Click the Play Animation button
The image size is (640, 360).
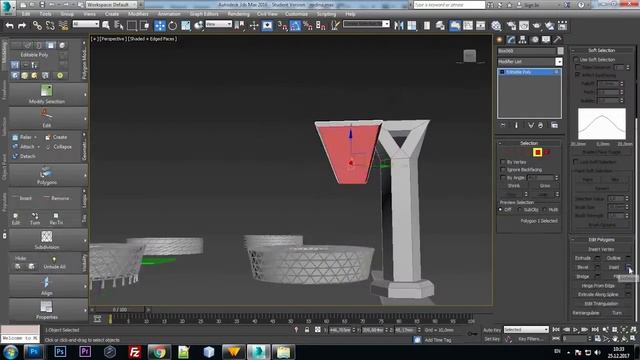(x=576, y=329)
